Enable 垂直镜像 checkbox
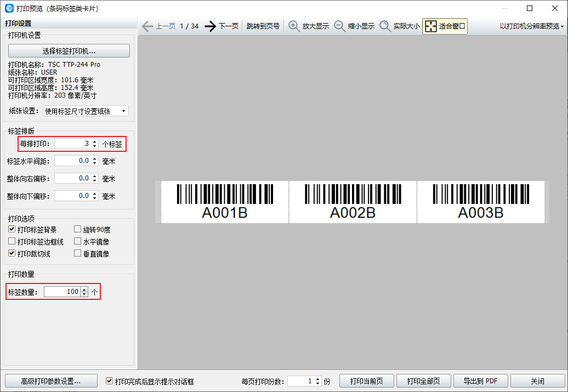Screen dimensions: 568x392 tap(77, 253)
